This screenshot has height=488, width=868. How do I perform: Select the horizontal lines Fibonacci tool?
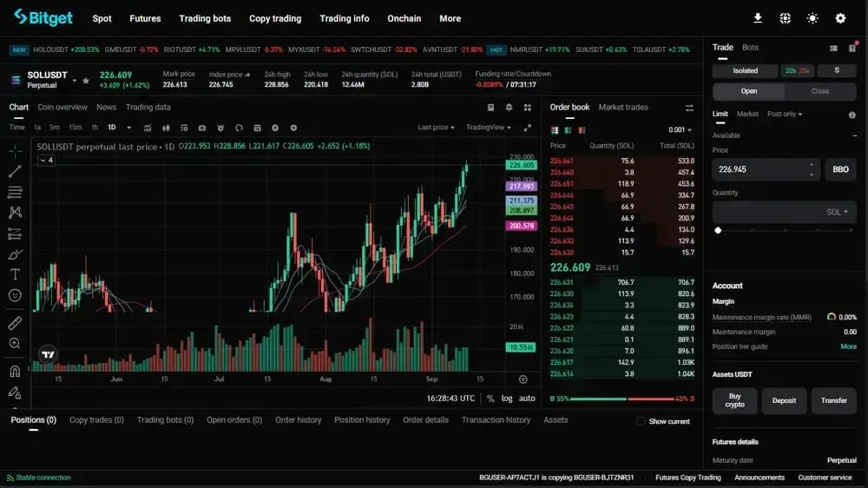click(15, 192)
